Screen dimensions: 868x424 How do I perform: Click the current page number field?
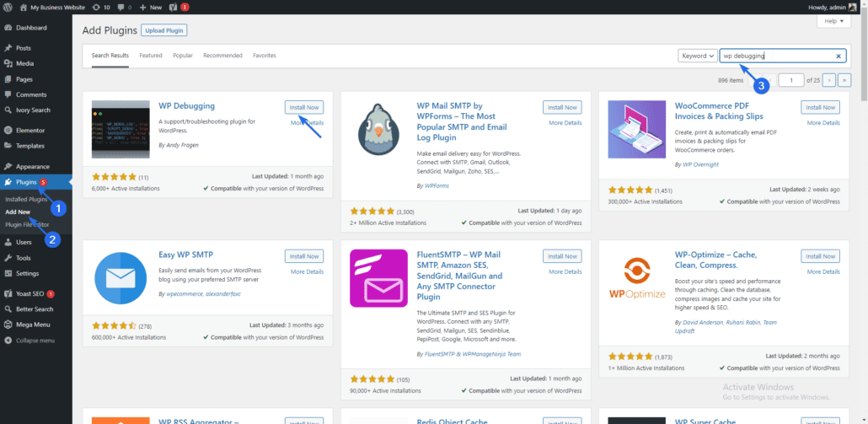[791, 80]
